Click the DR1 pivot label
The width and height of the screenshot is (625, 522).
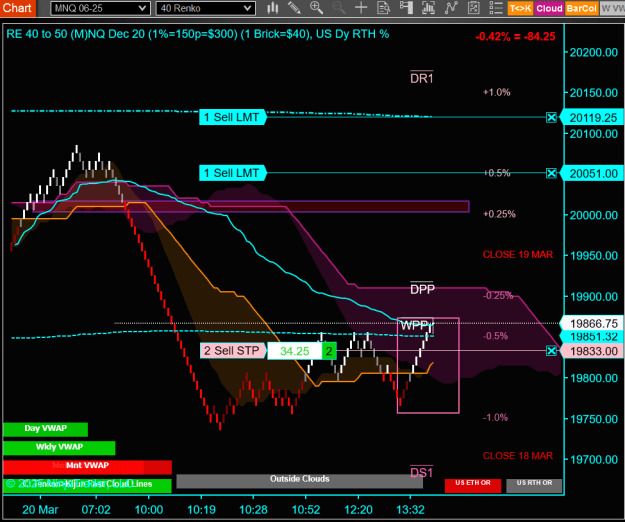tap(422, 78)
